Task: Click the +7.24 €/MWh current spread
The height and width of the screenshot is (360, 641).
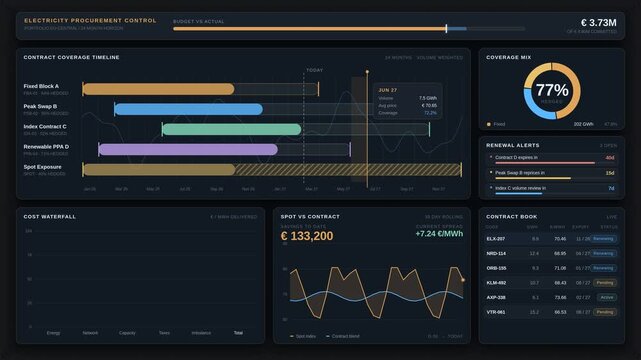Action: pos(439,234)
